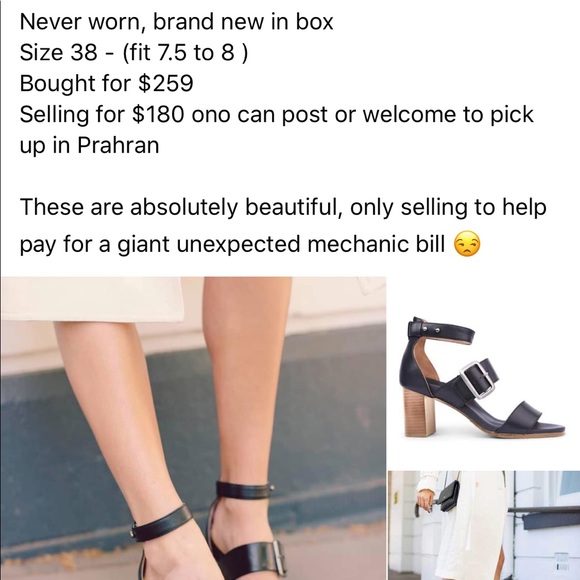Click the "Size 38 - (fit 7.5 to 8 )" text
580x580 pixels.
134,53
